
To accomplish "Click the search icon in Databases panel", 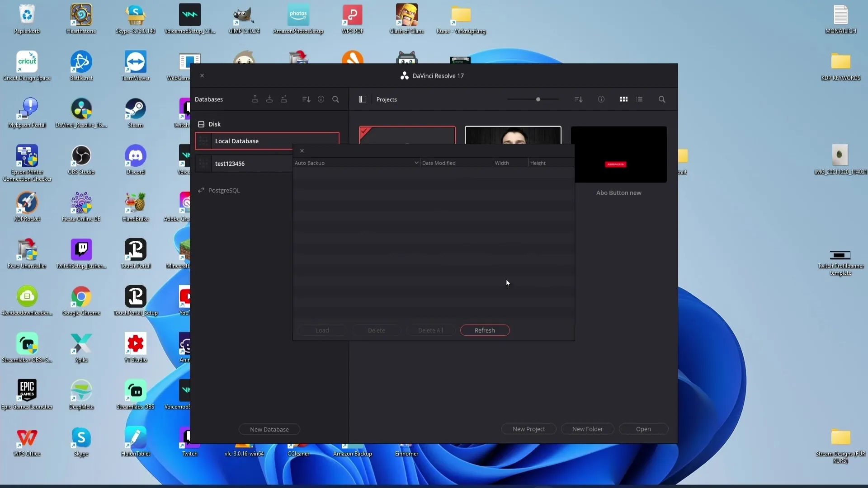I will (x=336, y=99).
